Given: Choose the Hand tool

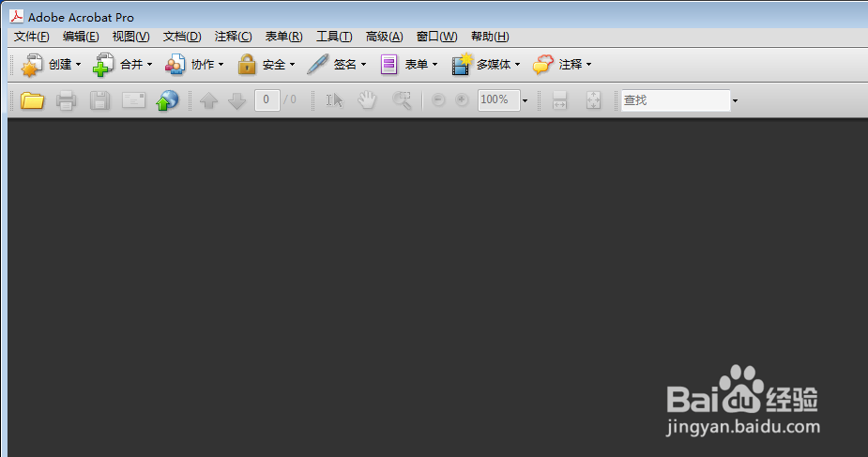Looking at the screenshot, I should point(367,100).
